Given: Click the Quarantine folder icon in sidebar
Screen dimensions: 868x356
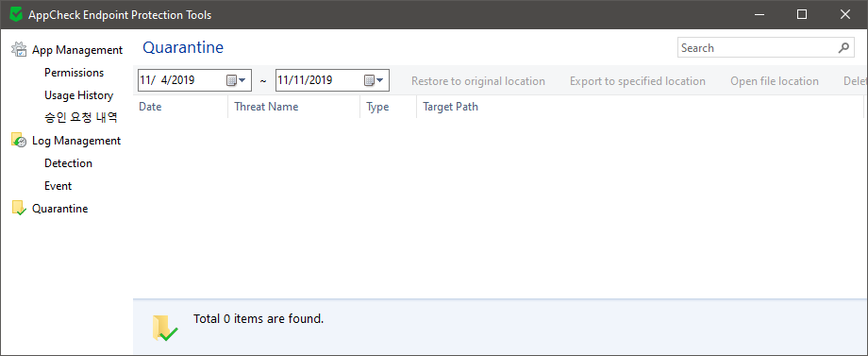Looking at the screenshot, I should pyautogui.click(x=19, y=208).
